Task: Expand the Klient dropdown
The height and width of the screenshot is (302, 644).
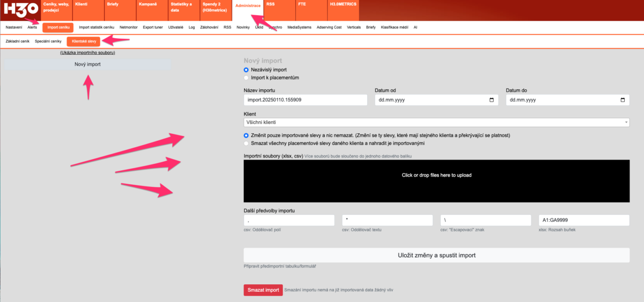Action: coord(436,123)
